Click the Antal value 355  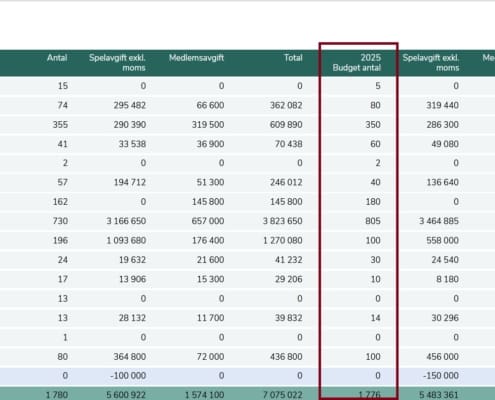click(x=60, y=125)
